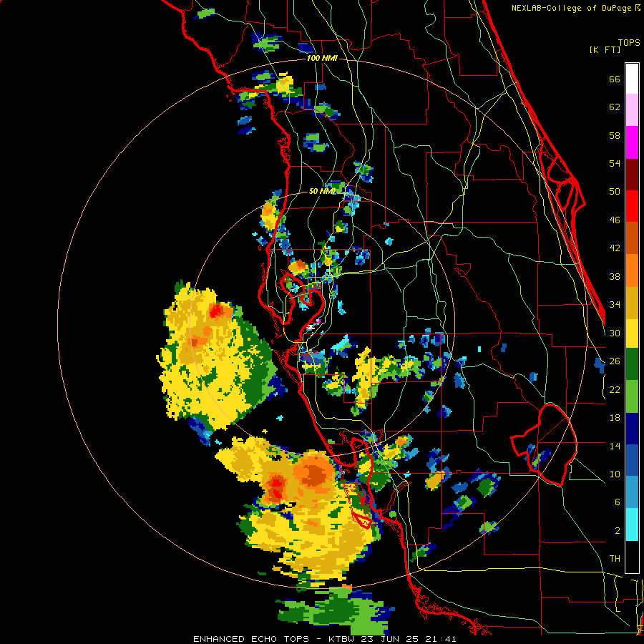
Task: Click the "38" legend value
Action: click(x=615, y=276)
